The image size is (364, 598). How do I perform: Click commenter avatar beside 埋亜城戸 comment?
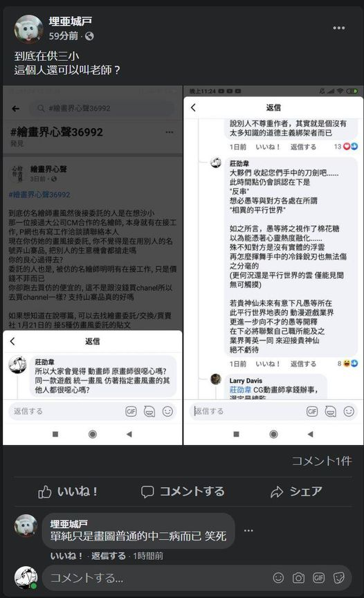(x=26, y=525)
